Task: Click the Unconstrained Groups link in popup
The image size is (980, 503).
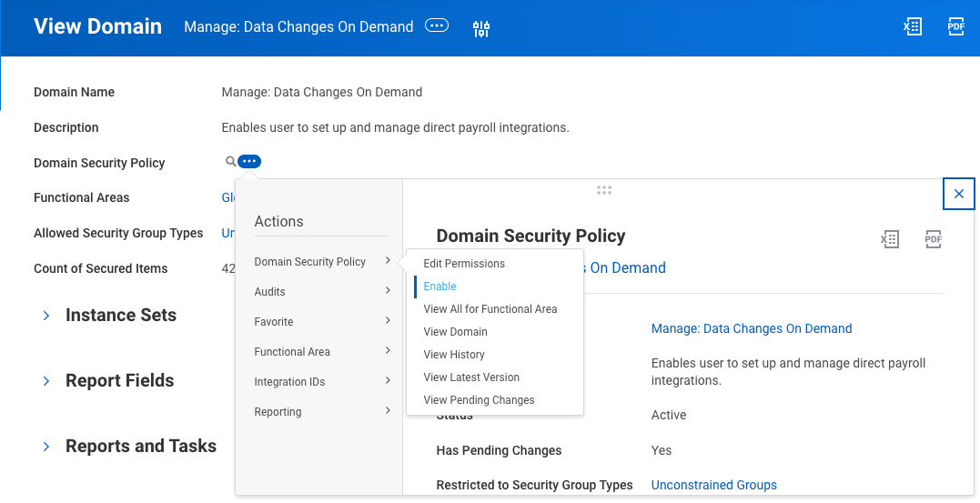Action: [x=713, y=485]
